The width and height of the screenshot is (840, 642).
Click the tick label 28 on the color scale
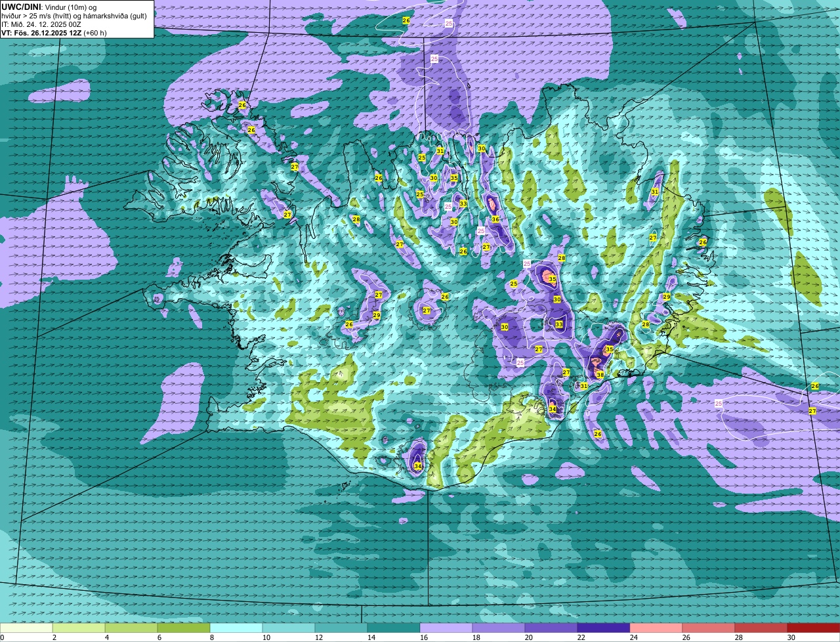tap(739, 637)
